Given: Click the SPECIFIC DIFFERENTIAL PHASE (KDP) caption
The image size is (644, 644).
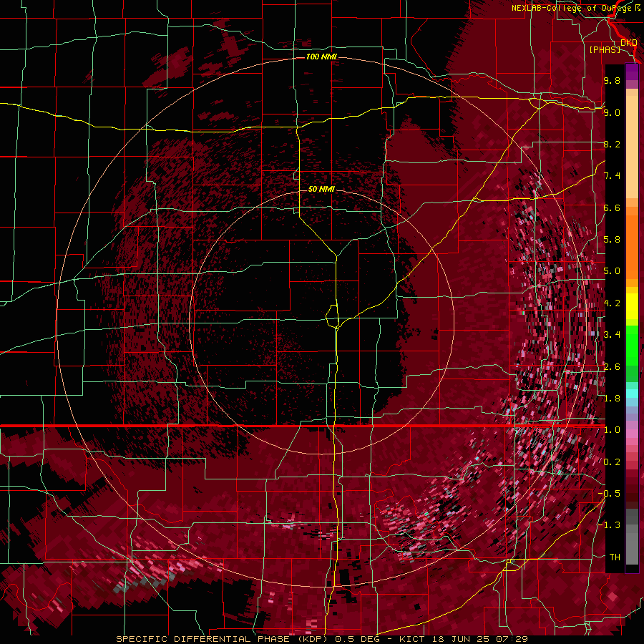Looking at the screenshot, I should (223, 639).
